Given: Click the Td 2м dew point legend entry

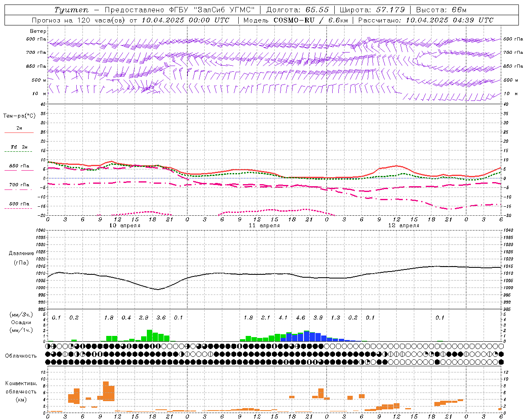Looking at the screenshot, I should coord(19,147).
